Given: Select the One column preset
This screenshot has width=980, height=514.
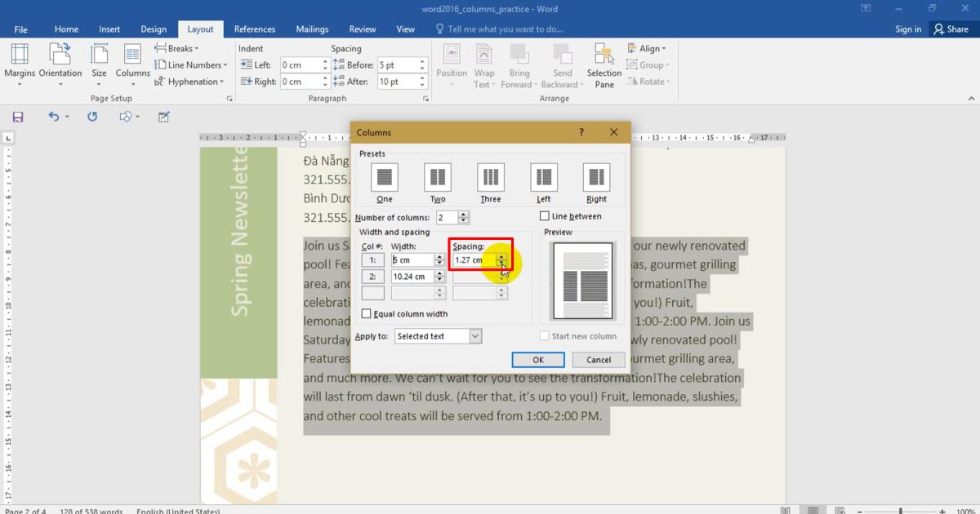Looking at the screenshot, I should click(x=385, y=176).
